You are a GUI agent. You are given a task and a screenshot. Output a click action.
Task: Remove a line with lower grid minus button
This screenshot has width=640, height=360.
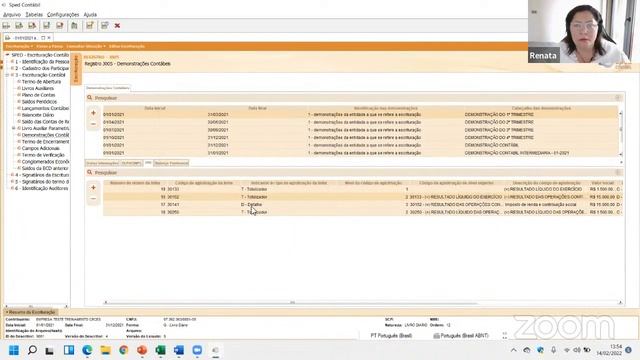(93, 199)
